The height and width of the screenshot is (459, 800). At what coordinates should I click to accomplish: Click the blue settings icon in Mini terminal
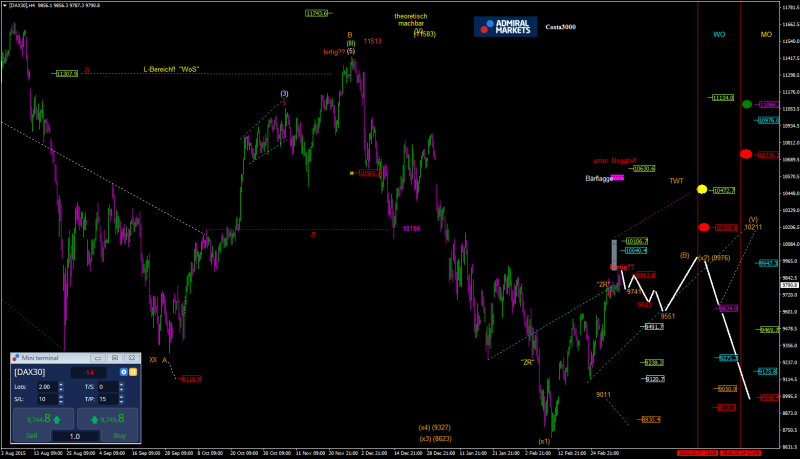[x=122, y=372]
